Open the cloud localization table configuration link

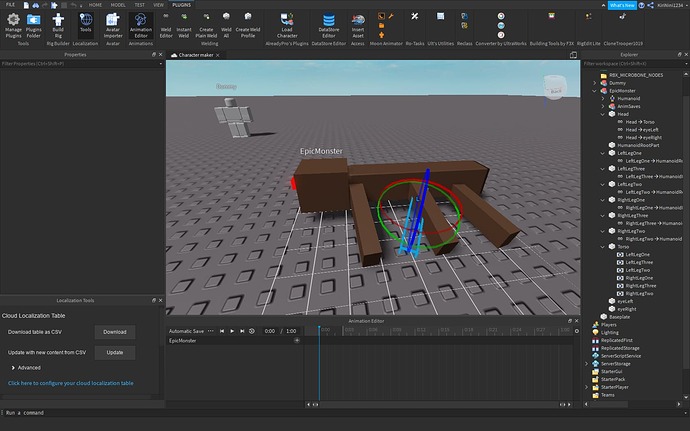pos(71,383)
